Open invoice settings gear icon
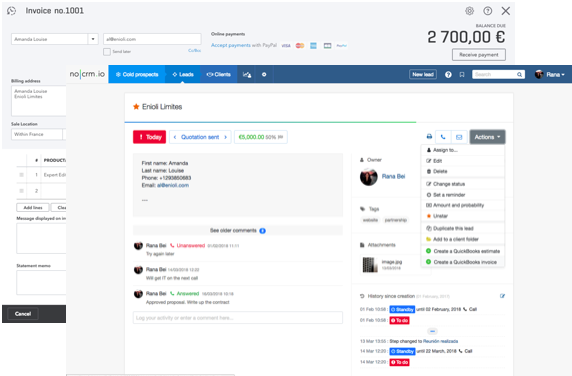The height and width of the screenshot is (376, 572). 469,11
